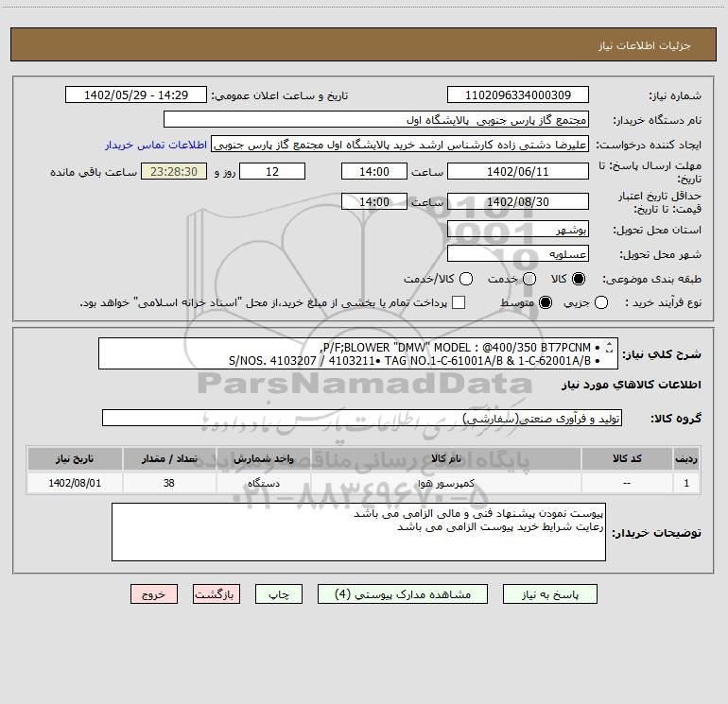728x704 pixels.
Task: Click the 'بازگشت' back button
Action: [217, 594]
